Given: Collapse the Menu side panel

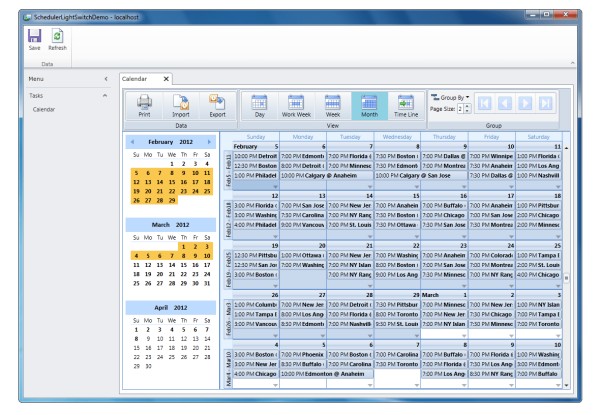Looking at the screenshot, I should pos(106,78).
